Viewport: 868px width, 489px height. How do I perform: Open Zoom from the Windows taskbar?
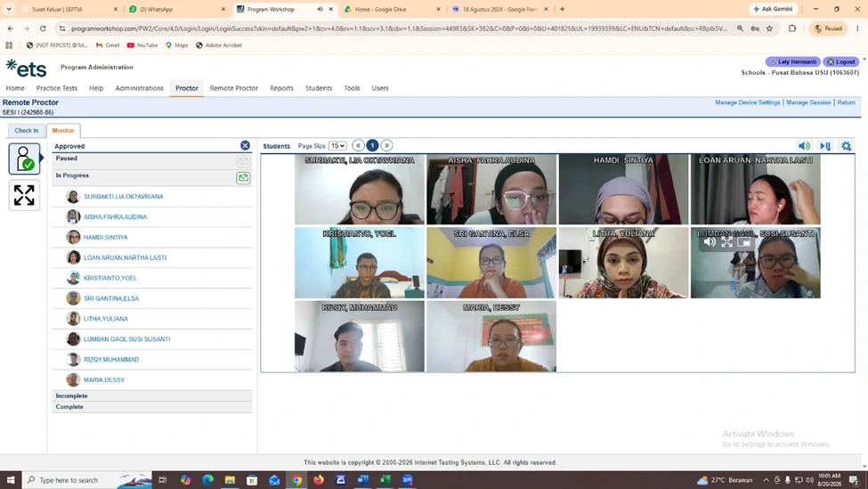[408, 480]
